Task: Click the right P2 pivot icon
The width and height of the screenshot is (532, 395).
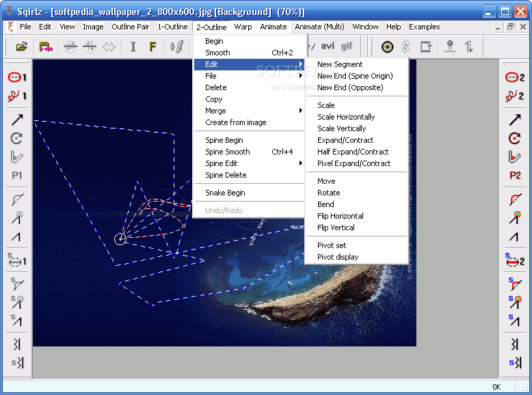Action: click(515, 176)
